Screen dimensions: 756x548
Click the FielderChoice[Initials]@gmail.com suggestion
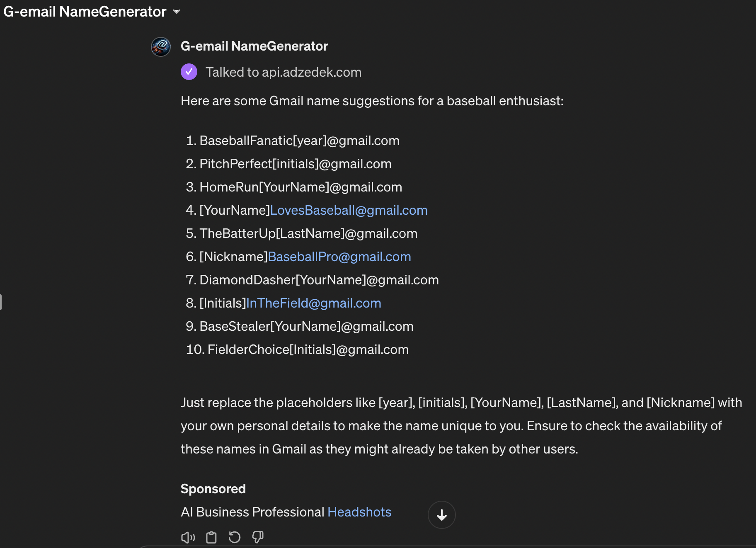coord(308,349)
